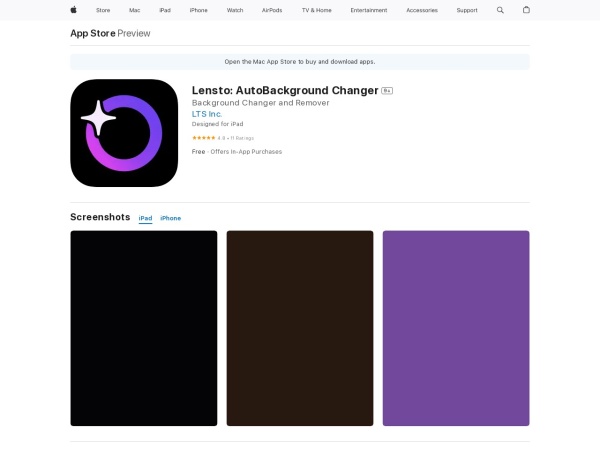Open the search magnifier icon
This screenshot has height=450, width=600.
[x=500, y=10]
